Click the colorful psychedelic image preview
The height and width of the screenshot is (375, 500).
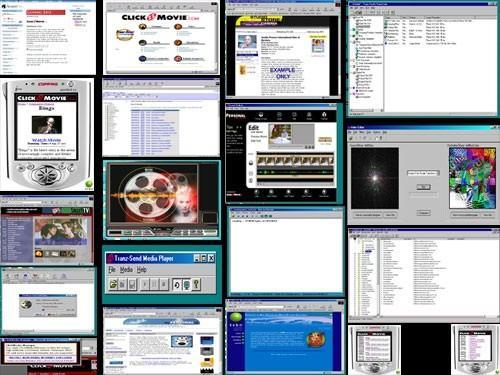point(472,178)
